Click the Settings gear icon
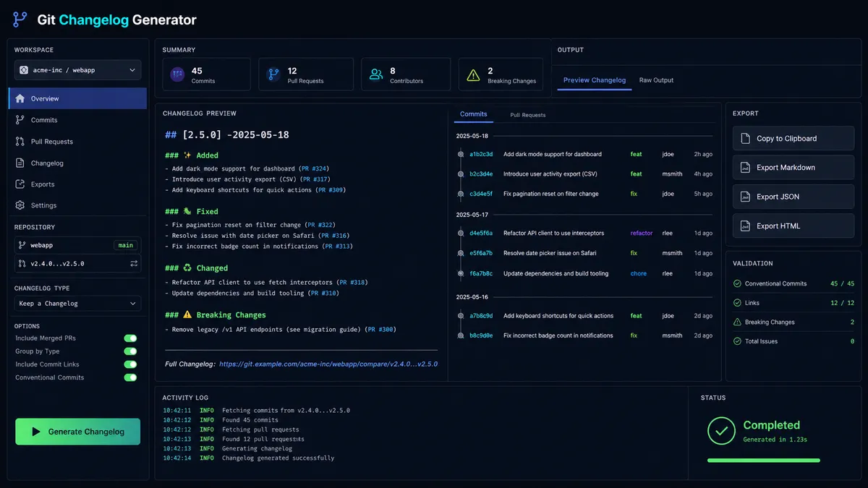 coord(20,205)
